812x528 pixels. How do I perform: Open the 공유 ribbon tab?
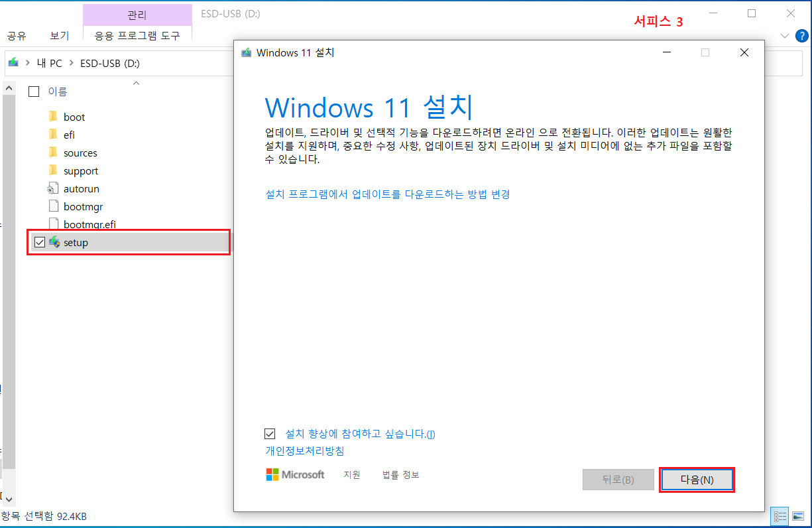coord(17,36)
